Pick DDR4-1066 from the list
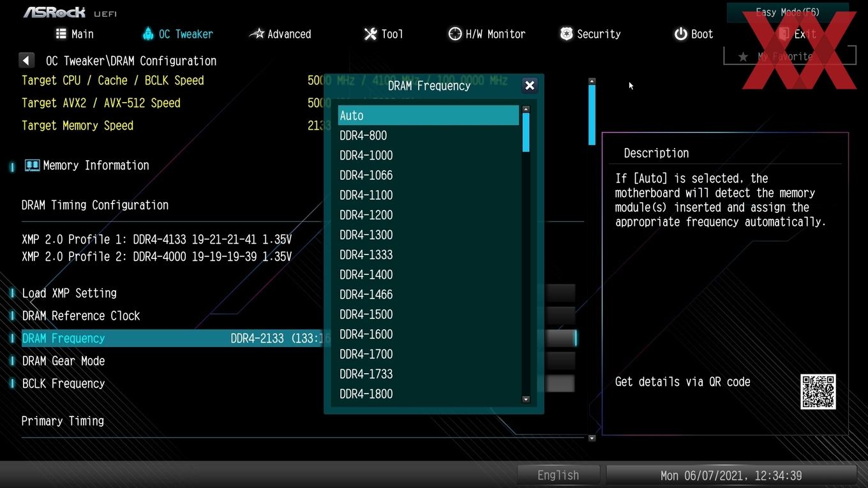868x488 pixels. (x=428, y=175)
